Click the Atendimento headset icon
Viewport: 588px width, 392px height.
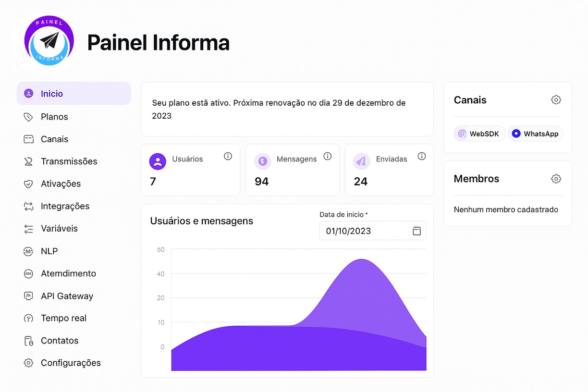tap(28, 273)
